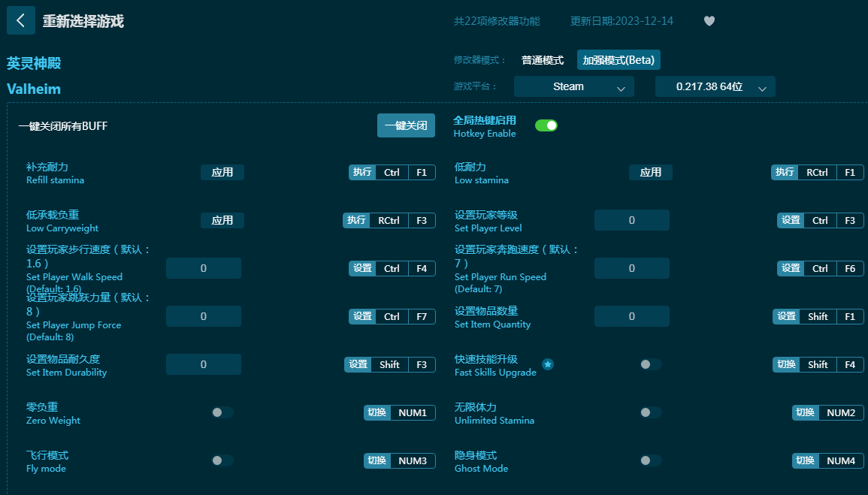
Task: Click 设置 button for Set Item Durability
Action: point(358,364)
